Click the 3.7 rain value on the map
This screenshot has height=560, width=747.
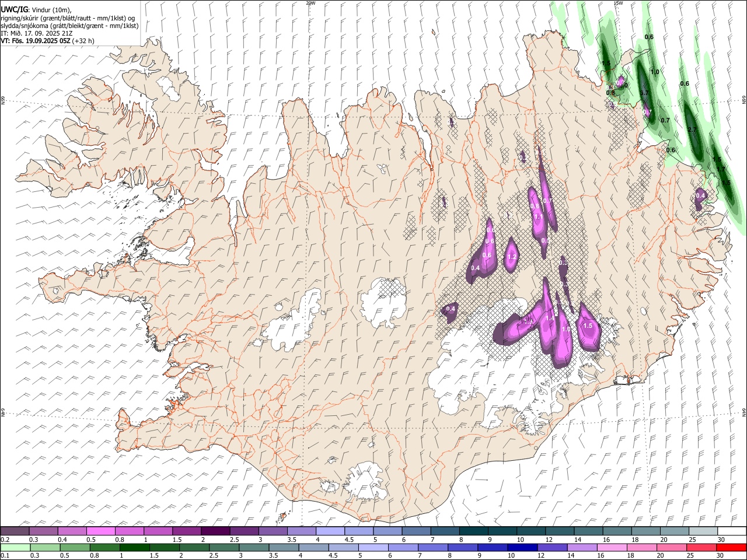coord(644,93)
